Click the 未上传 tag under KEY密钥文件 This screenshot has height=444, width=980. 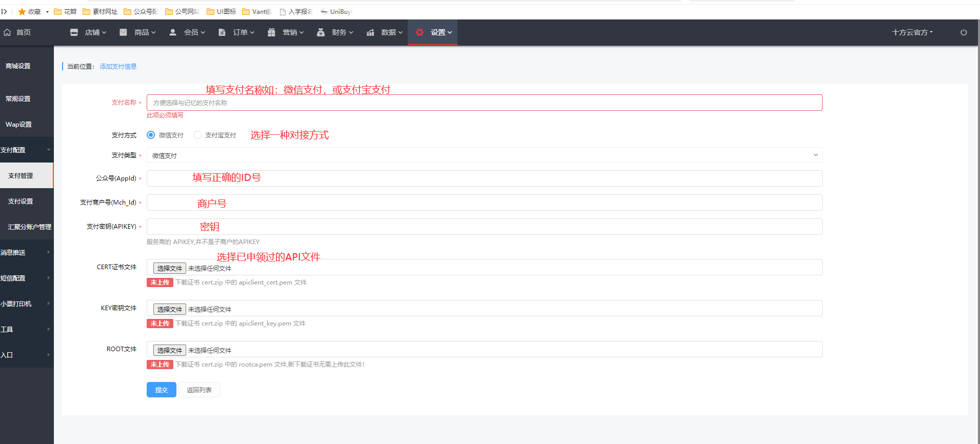click(160, 324)
